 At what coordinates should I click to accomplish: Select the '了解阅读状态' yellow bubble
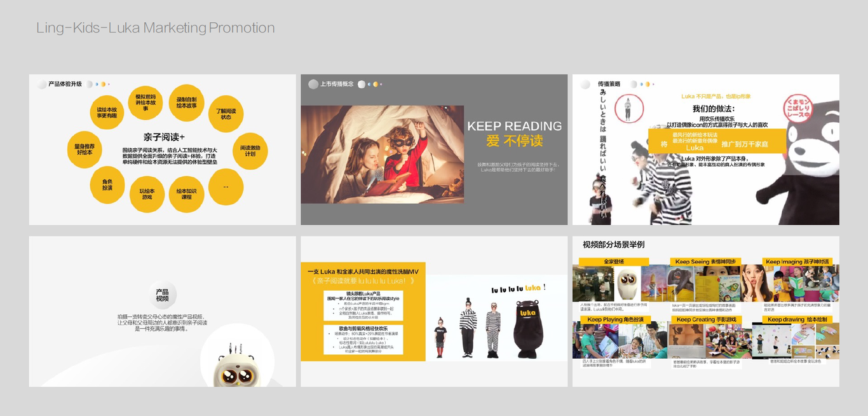(226, 114)
